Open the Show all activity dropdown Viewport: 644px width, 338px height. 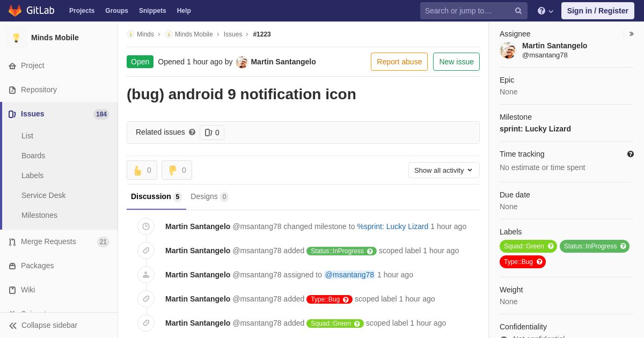tap(444, 170)
